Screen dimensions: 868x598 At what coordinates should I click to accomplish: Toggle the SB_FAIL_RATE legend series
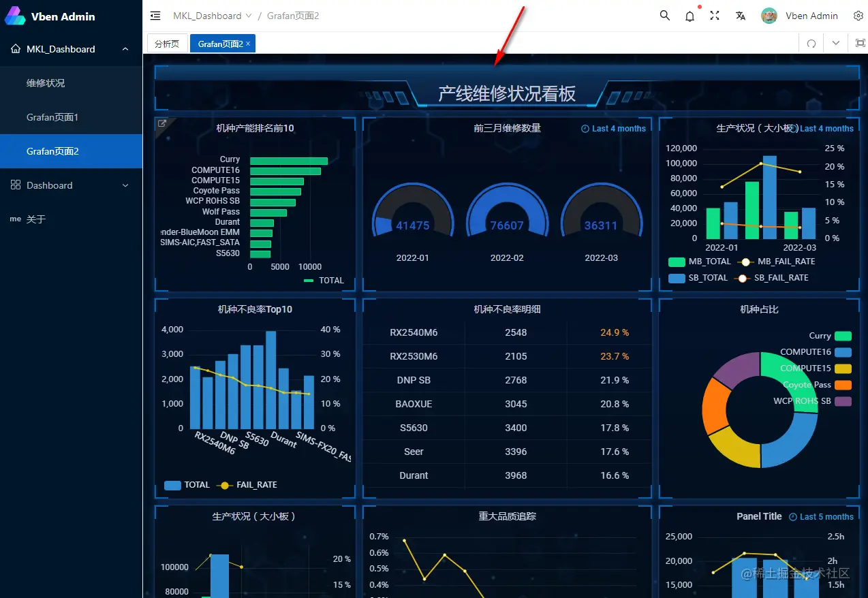click(x=772, y=278)
